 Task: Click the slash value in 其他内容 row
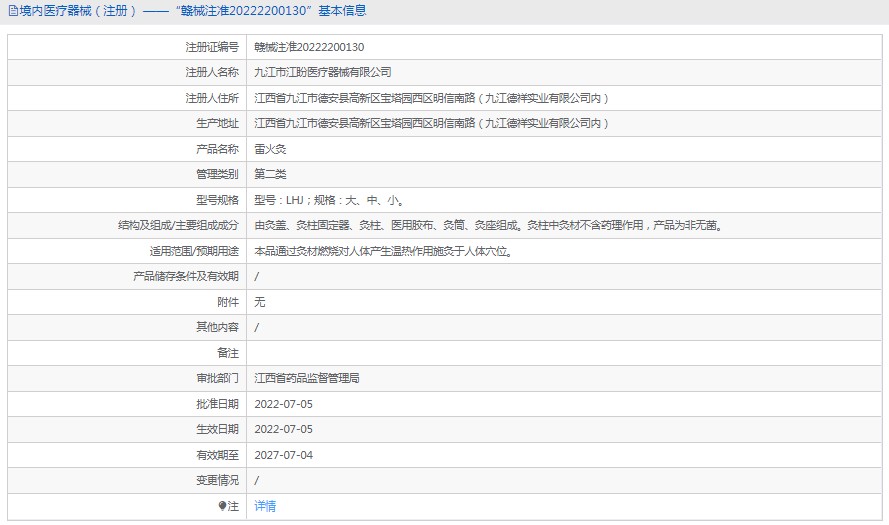click(257, 328)
